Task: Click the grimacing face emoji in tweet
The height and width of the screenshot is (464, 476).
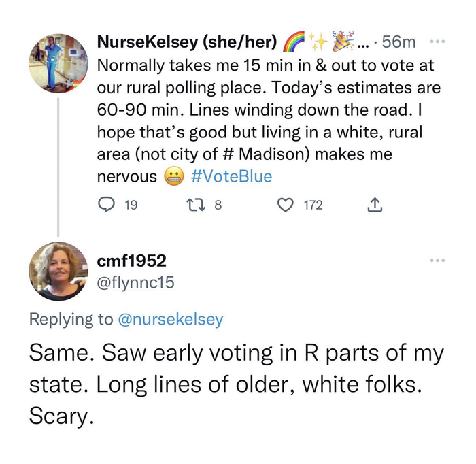Action: tap(172, 178)
